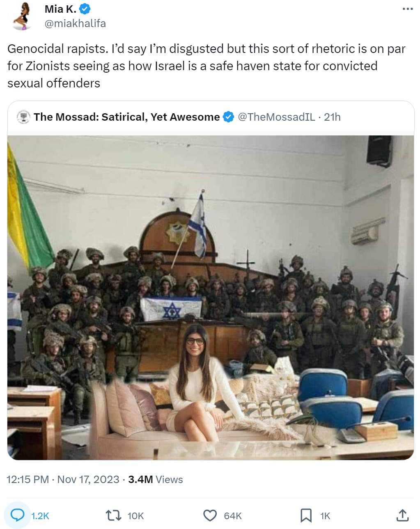Open the quoted post's attached photo
Viewport: 420px width, 529px height.
211,298
